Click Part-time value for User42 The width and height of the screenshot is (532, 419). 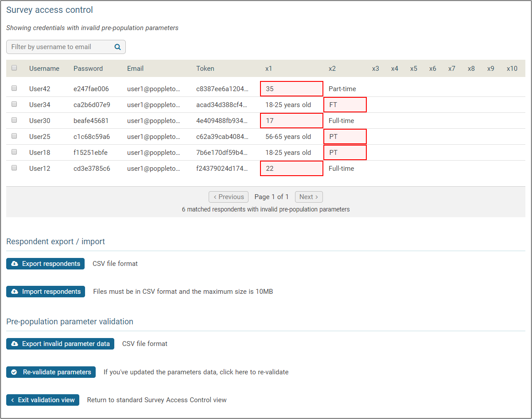click(x=342, y=89)
